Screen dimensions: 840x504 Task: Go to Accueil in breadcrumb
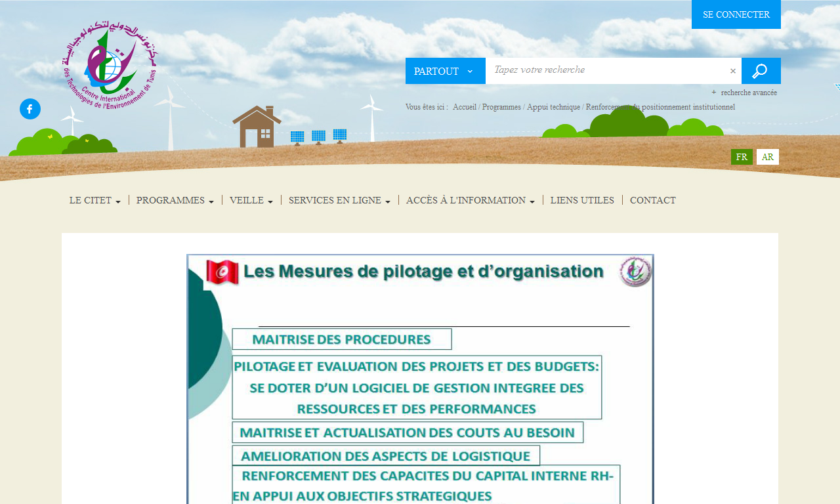coord(465,107)
